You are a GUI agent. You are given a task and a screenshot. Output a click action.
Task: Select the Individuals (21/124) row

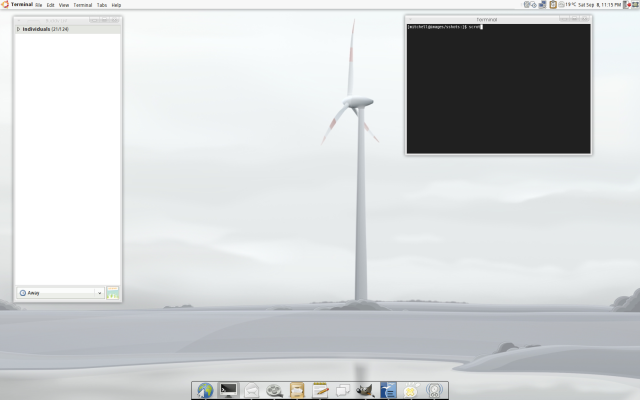point(68,29)
